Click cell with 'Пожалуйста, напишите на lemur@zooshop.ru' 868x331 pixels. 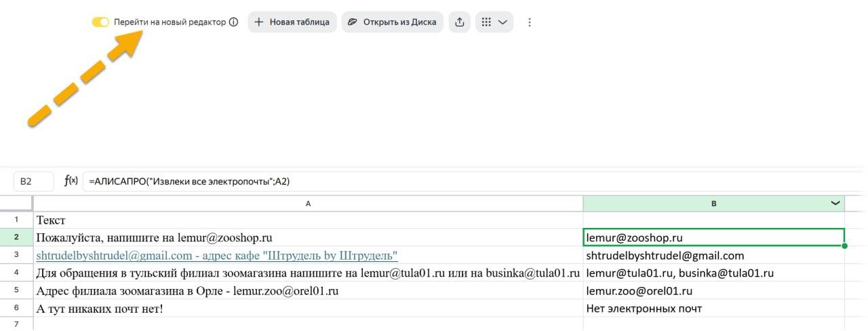pos(309,237)
